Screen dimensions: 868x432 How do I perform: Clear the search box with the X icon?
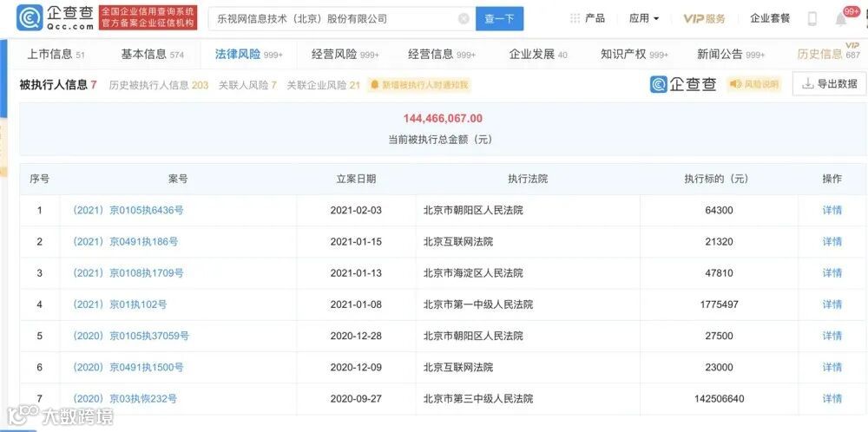(464, 19)
